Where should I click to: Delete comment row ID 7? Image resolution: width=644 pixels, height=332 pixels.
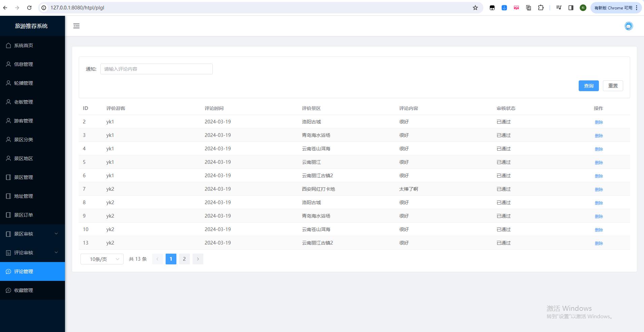[599, 189]
